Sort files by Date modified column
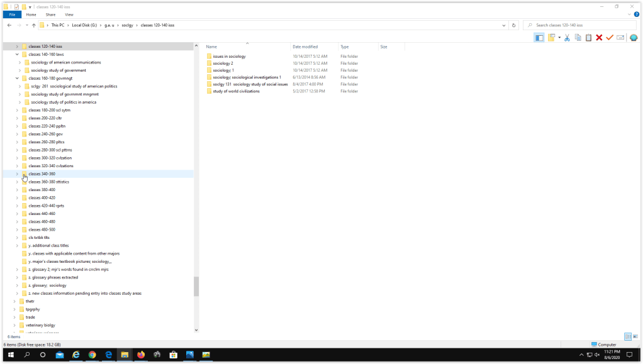643x364 pixels. click(305, 47)
